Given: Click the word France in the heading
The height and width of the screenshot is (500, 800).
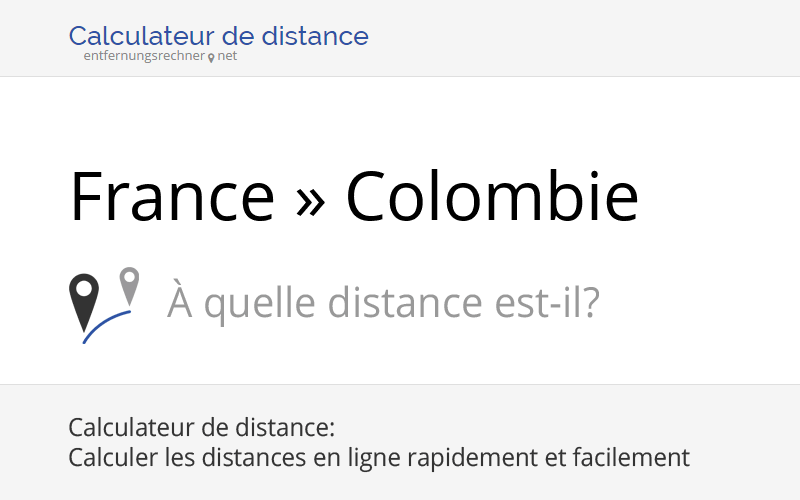Looking at the screenshot, I should click(172, 196).
